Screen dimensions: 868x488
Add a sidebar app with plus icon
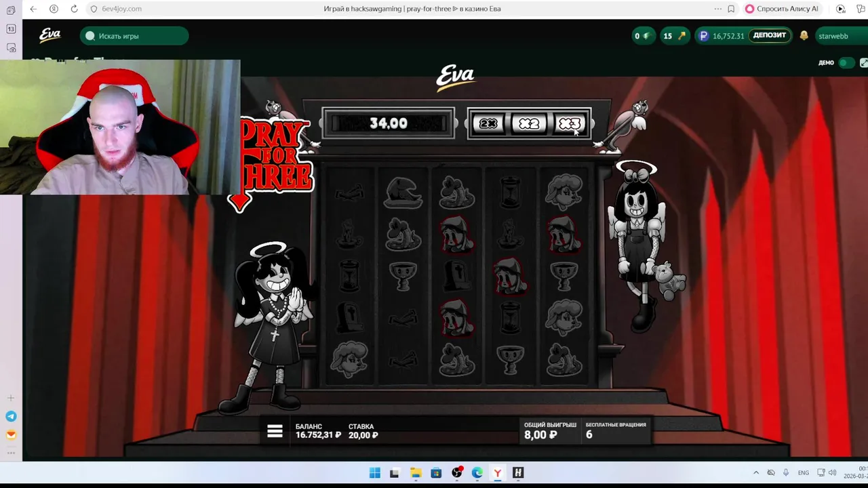pos(11,398)
